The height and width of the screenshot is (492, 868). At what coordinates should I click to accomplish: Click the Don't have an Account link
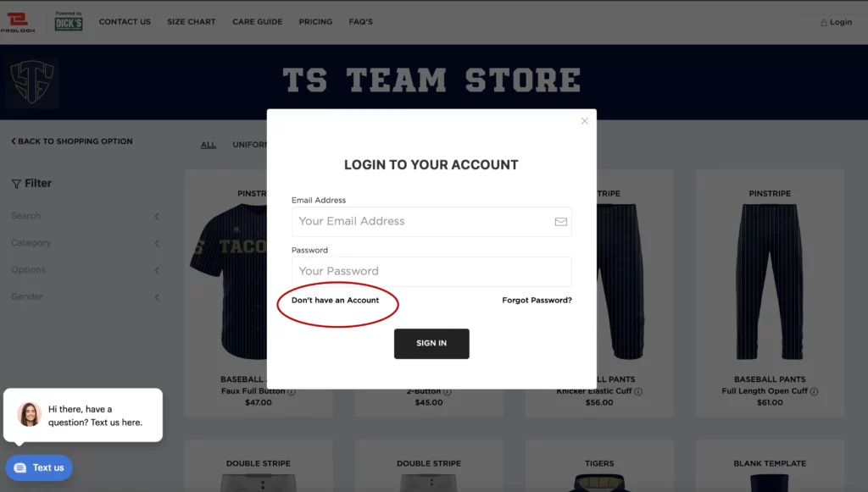(x=336, y=300)
